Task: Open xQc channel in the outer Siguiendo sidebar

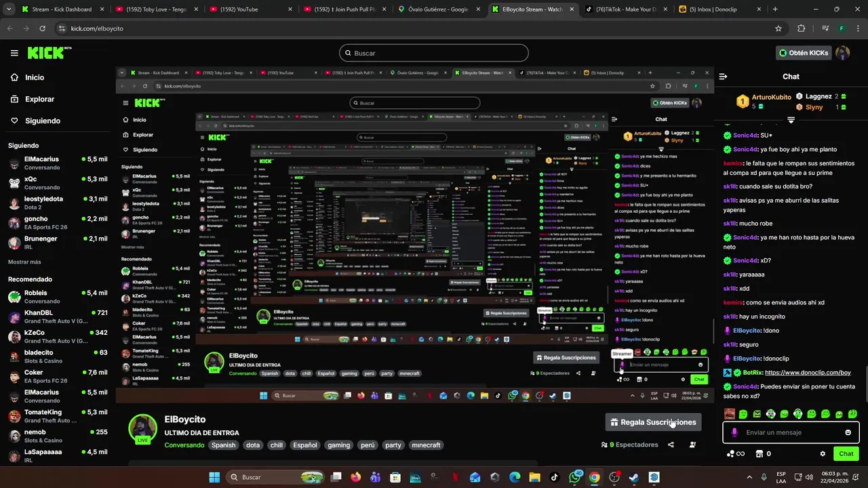Action: (x=58, y=183)
